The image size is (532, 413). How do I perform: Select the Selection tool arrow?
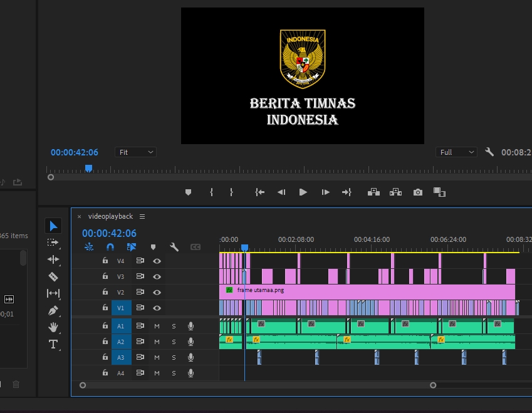pos(53,226)
